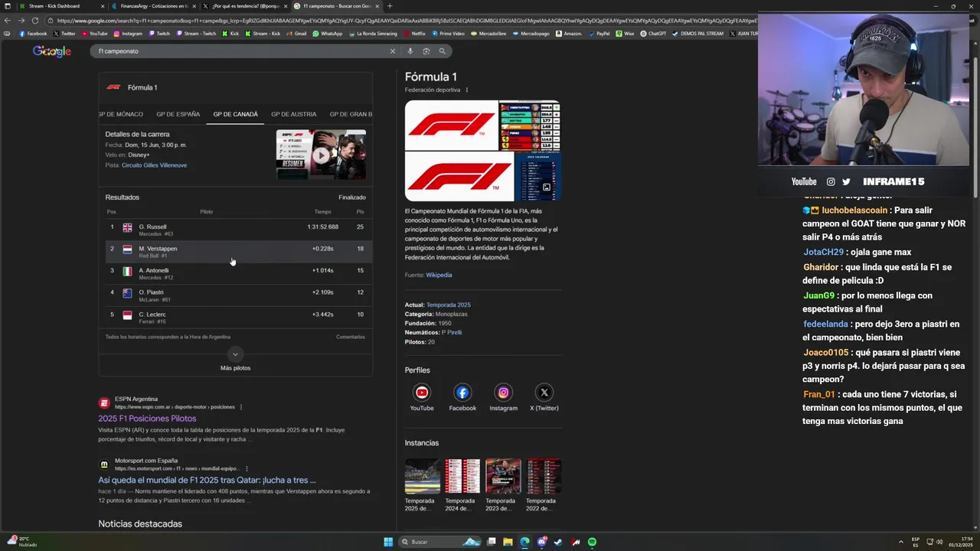Open the Facebook profile icon

(462, 393)
